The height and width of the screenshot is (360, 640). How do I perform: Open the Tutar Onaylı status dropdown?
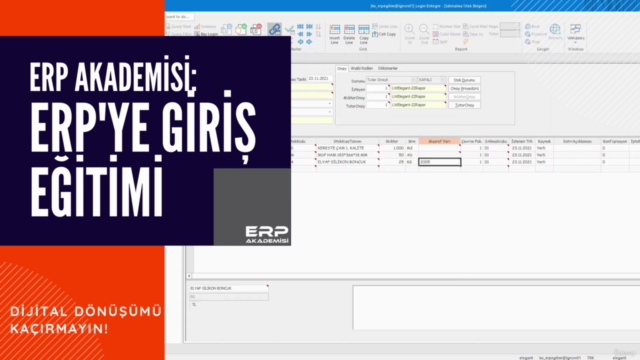[413, 80]
